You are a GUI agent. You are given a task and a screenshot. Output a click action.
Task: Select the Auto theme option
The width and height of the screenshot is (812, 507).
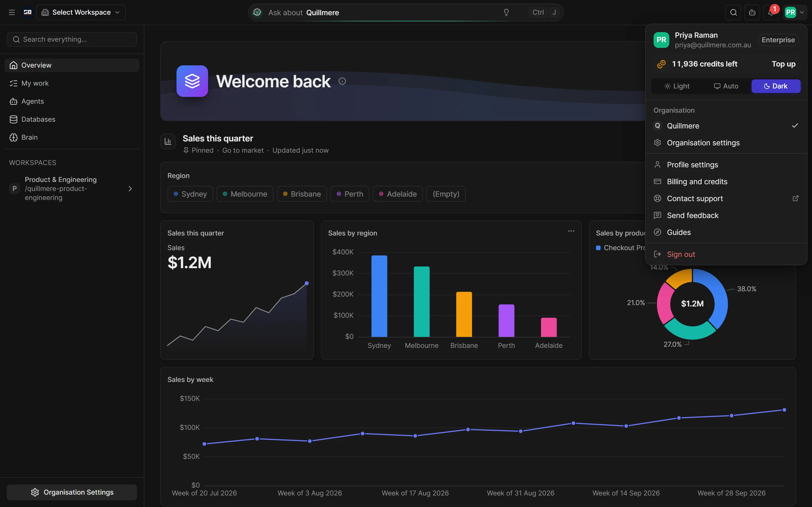click(726, 86)
